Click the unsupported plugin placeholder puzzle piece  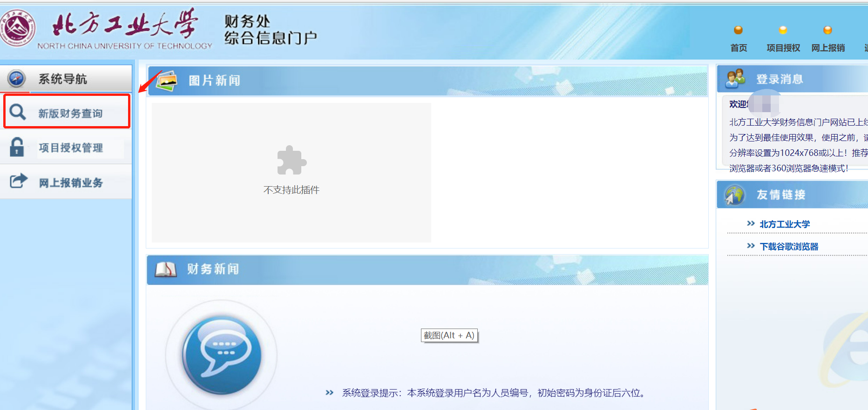(x=292, y=161)
